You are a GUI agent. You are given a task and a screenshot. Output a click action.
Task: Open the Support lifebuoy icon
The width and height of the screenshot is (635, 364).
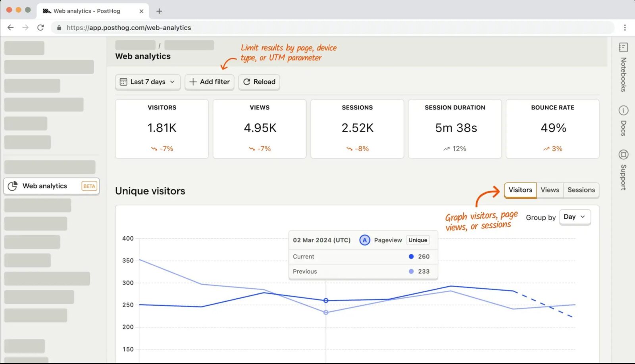pyautogui.click(x=623, y=155)
